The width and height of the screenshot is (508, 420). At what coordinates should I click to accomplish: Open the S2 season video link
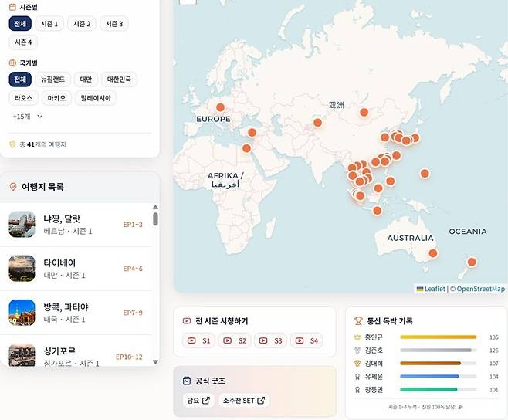pyautogui.click(x=235, y=340)
